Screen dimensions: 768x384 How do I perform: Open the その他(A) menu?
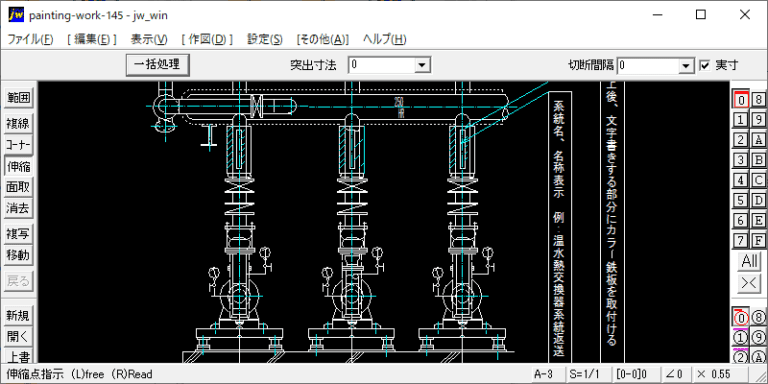[x=322, y=40]
